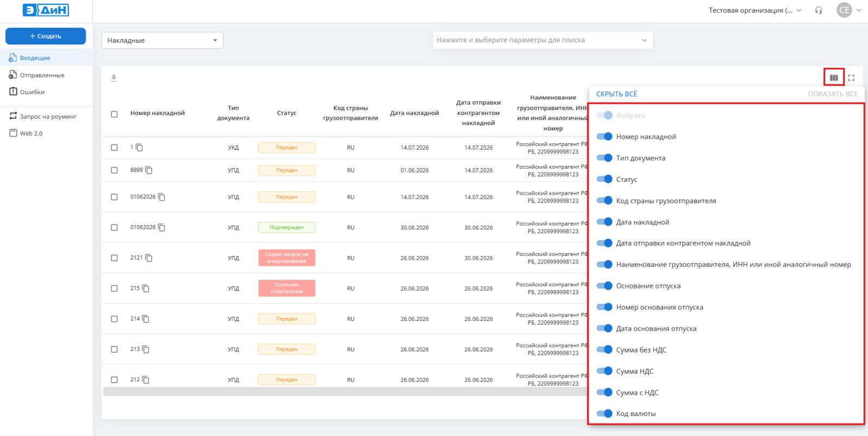868x436 pixels.
Task: Click the copy icon next to invoice 2121
Action: click(149, 258)
